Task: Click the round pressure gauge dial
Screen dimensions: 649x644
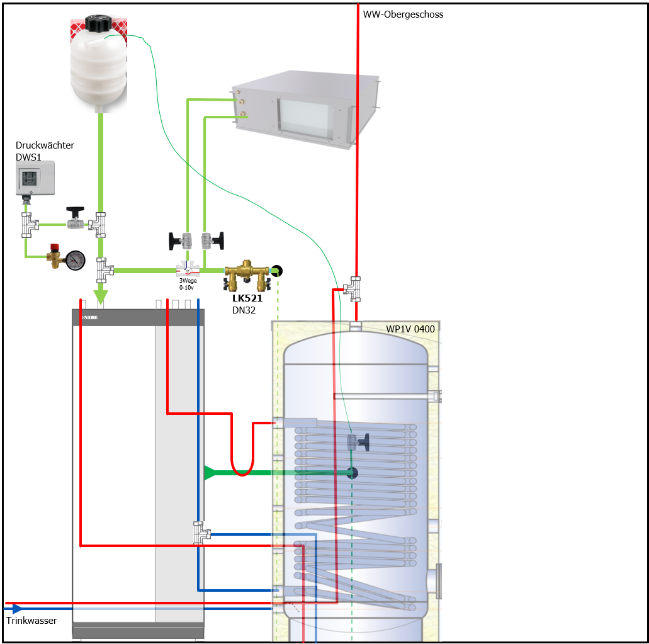Action: tap(76, 260)
